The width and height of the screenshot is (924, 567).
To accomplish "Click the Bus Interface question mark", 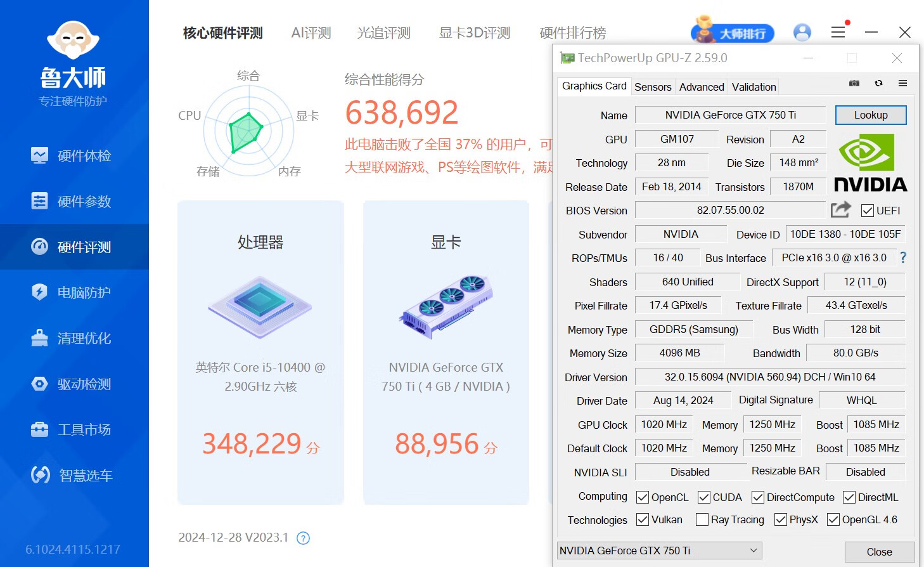I will click(903, 257).
